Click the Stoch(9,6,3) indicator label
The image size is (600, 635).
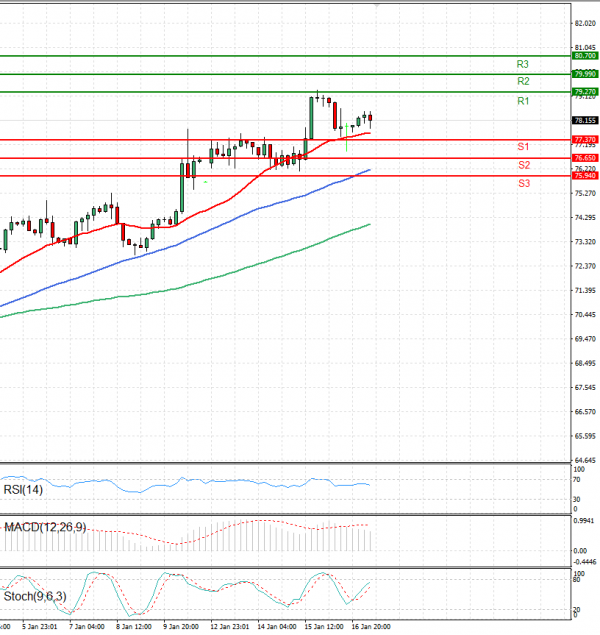tap(35, 597)
